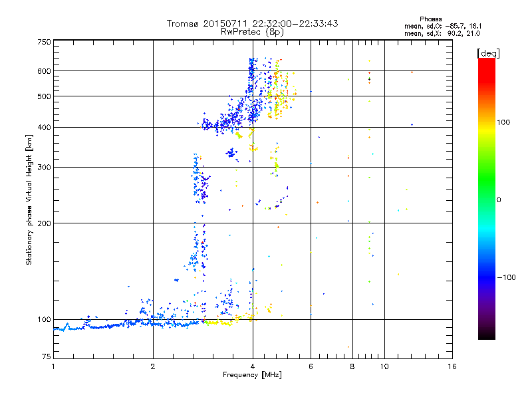Click the x-axis '1' tick label
532x399 pixels.
click(x=53, y=366)
